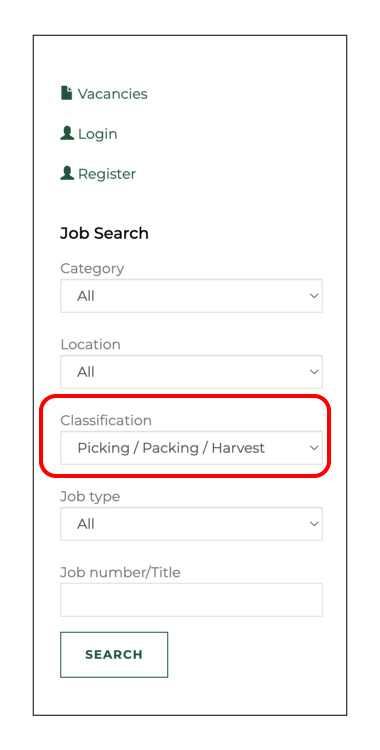
Task: Open the Category dropdown showing All
Action: (191, 296)
